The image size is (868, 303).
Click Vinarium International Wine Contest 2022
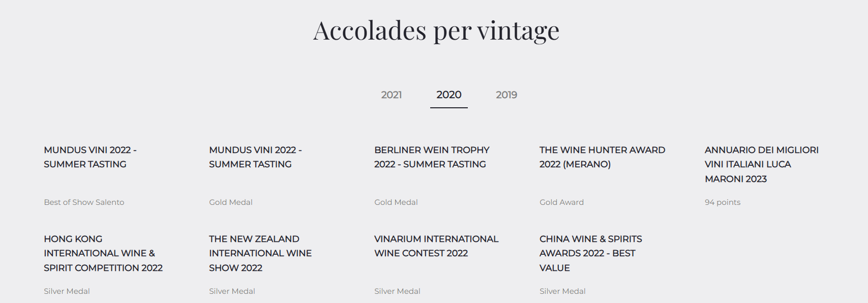pos(436,246)
